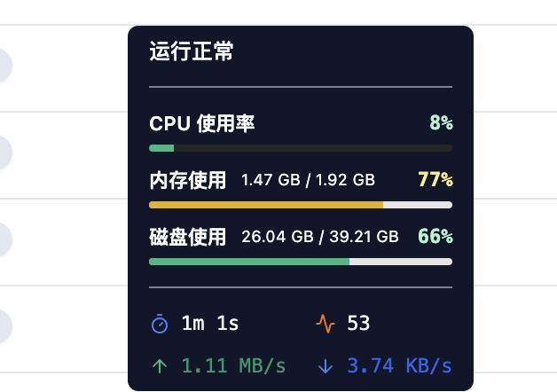Click the yellow memory usage bar

coord(301,205)
